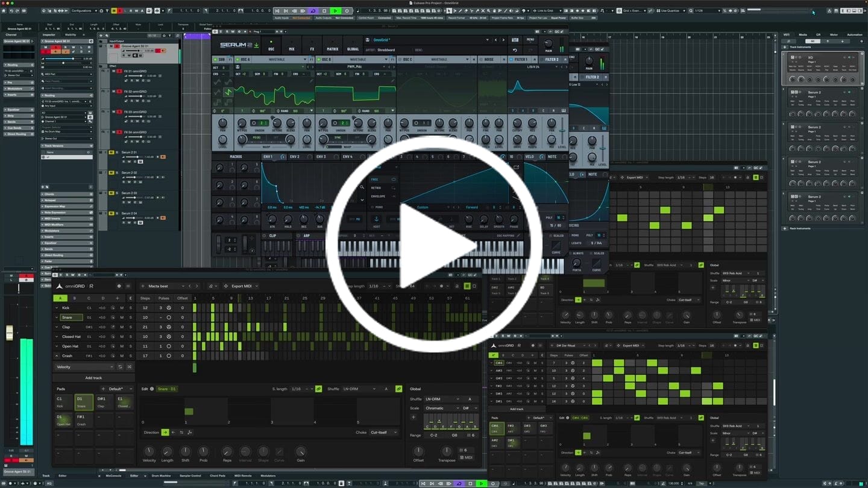Start playback in Cubase's top transport bar
Screen dimensions: 868x488
335,11
